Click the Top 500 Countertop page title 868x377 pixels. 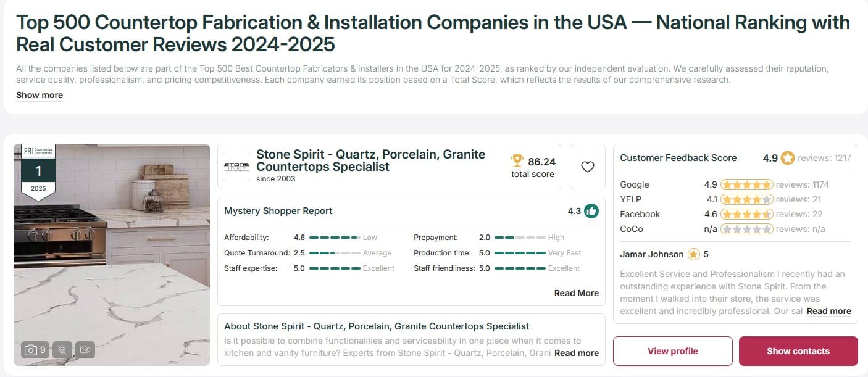click(433, 33)
